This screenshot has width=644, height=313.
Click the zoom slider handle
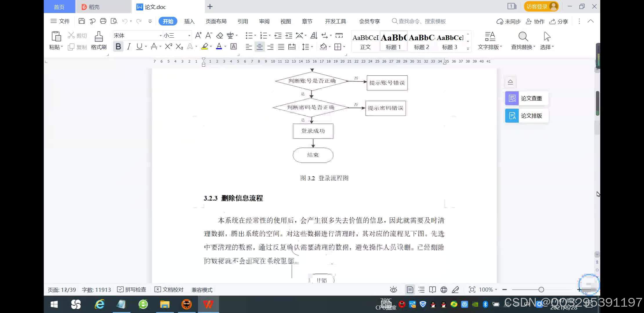pos(541,290)
